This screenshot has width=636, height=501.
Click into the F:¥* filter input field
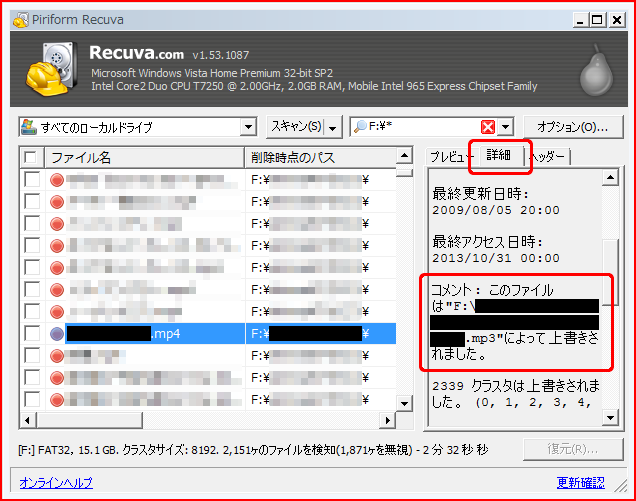pyautogui.click(x=422, y=127)
